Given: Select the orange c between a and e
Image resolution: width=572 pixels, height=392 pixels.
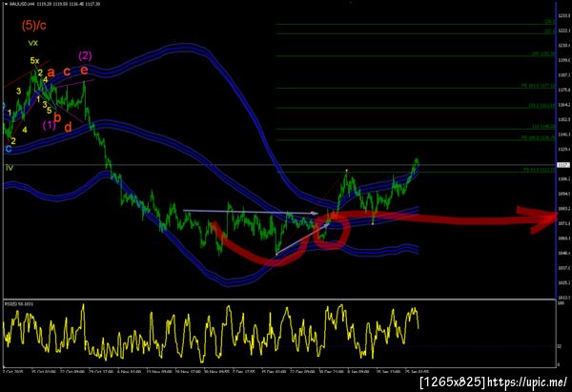Looking at the screenshot, I should pyautogui.click(x=67, y=72).
